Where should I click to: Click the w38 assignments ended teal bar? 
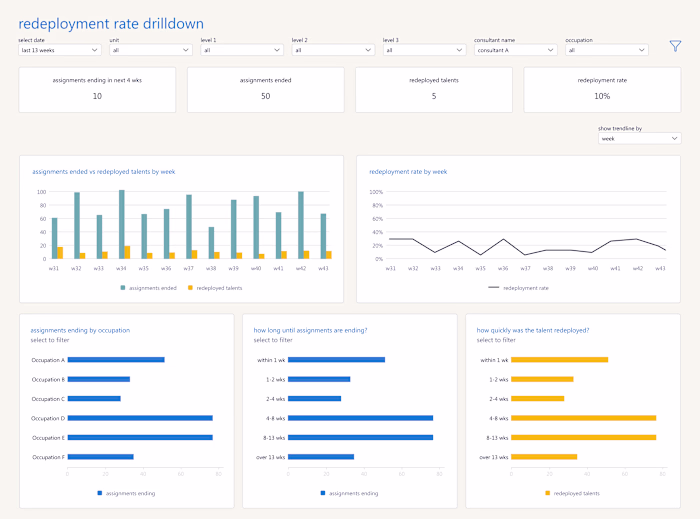click(211, 243)
